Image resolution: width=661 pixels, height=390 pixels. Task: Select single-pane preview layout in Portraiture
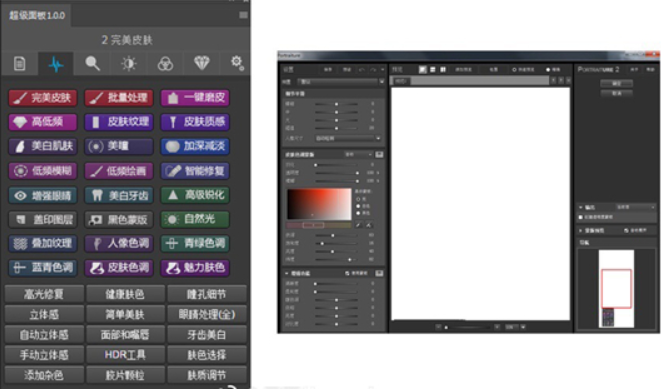click(x=422, y=70)
